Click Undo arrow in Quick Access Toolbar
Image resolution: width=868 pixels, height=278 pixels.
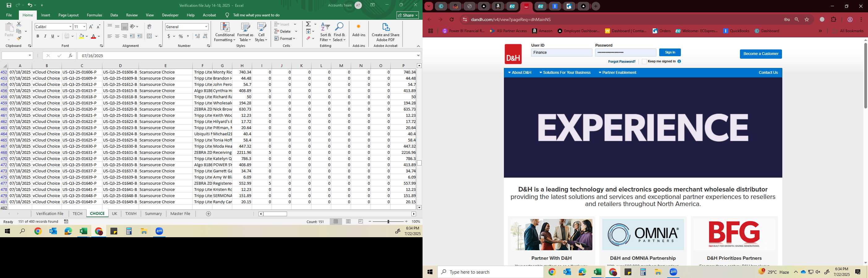(x=30, y=5)
